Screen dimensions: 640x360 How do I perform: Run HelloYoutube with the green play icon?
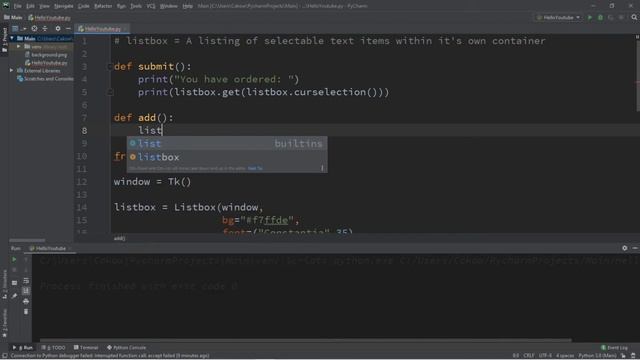point(589,18)
